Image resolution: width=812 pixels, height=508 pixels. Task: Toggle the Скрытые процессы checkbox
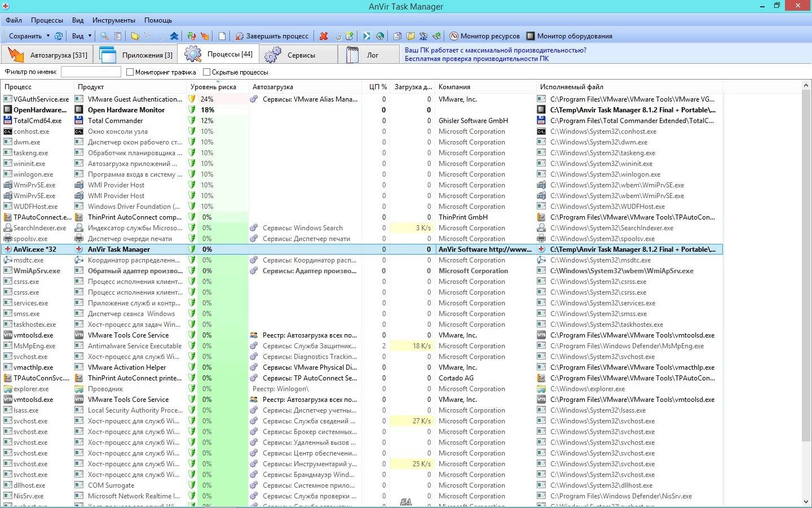(206, 72)
